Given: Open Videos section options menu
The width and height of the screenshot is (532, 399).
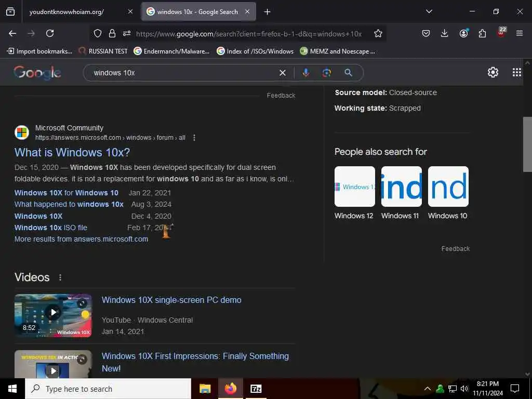Looking at the screenshot, I should point(60,277).
